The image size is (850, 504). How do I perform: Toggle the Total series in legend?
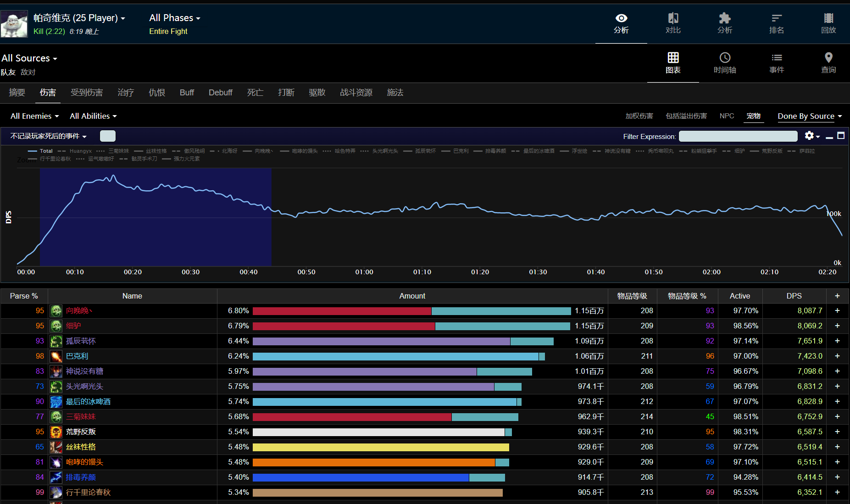[40, 151]
